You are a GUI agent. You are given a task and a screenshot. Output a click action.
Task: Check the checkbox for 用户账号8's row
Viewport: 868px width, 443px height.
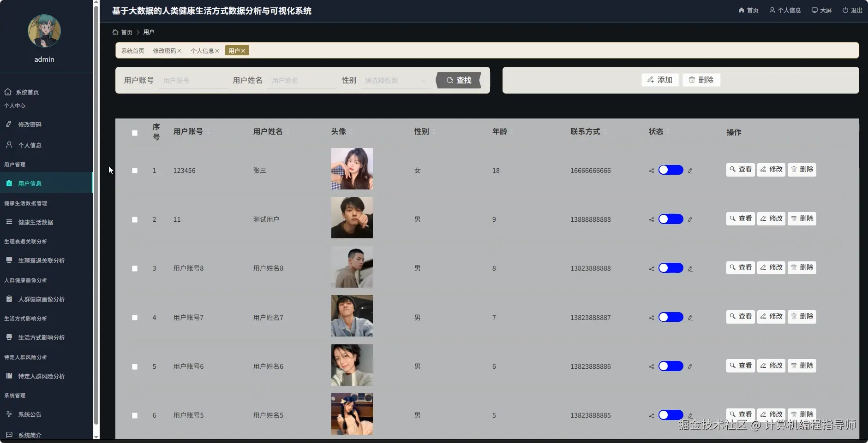(x=134, y=268)
